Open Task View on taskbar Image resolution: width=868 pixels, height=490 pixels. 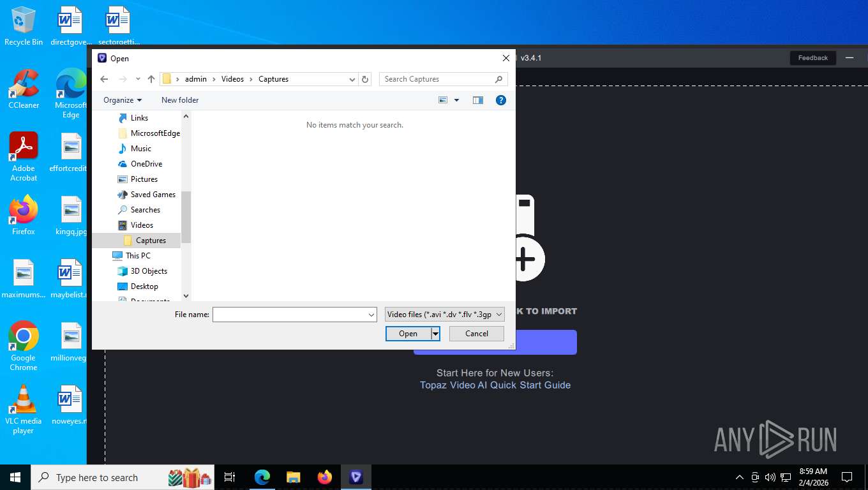pyautogui.click(x=230, y=477)
